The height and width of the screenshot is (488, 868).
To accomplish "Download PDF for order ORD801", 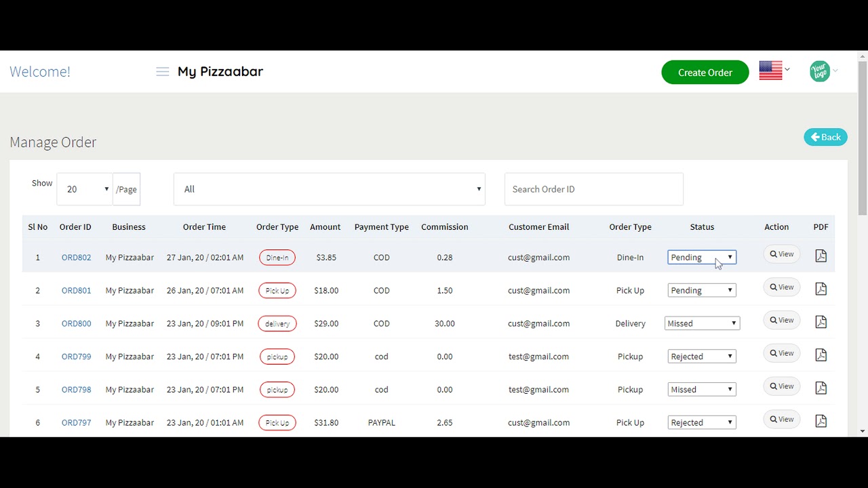I will tap(821, 289).
